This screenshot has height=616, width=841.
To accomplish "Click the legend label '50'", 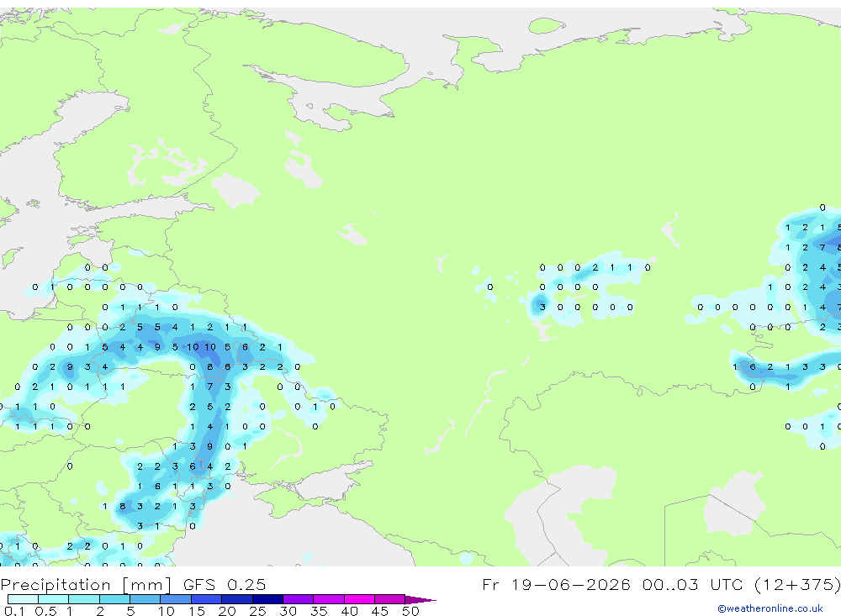I will point(410,611).
